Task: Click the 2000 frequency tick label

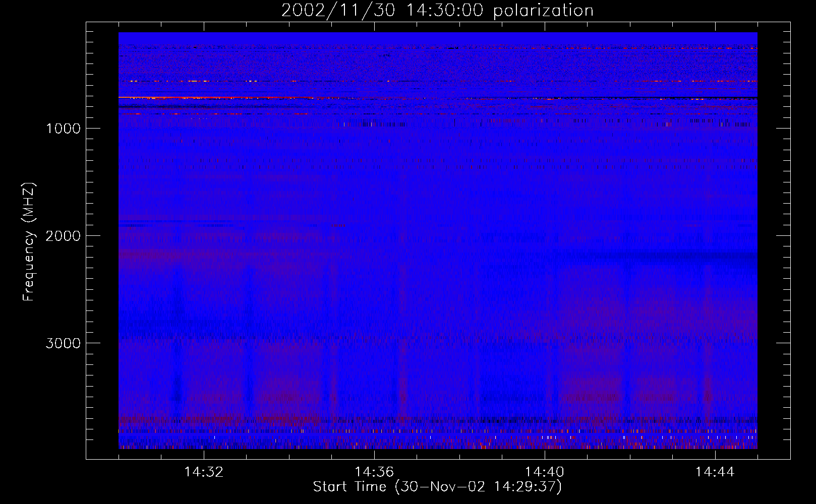Action: coord(63,236)
